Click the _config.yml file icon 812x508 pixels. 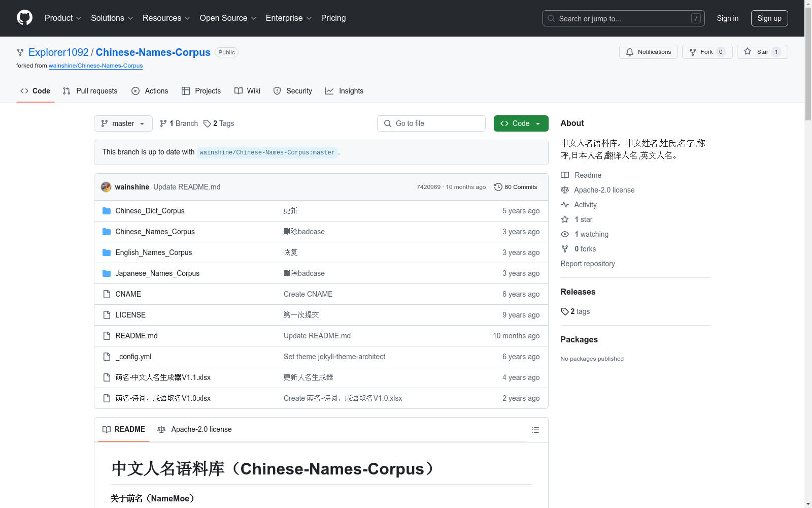(x=107, y=357)
